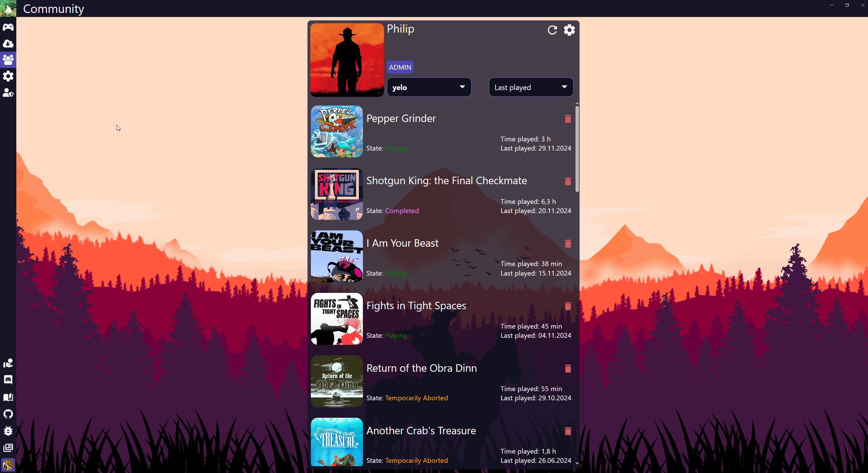Click the Playnite News sidebar icon
Image resolution: width=868 pixels, height=473 pixels.
[x=8, y=448]
